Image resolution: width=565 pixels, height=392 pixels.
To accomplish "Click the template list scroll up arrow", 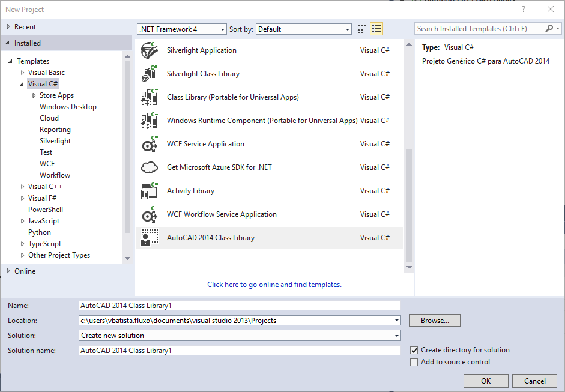I will pos(409,44).
